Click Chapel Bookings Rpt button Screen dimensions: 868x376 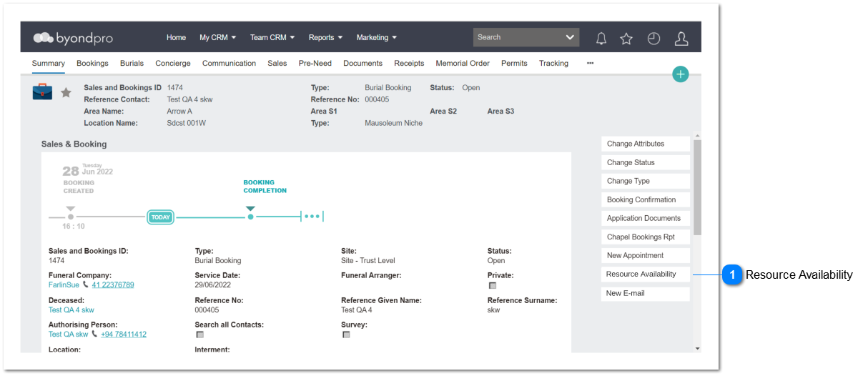646,237
